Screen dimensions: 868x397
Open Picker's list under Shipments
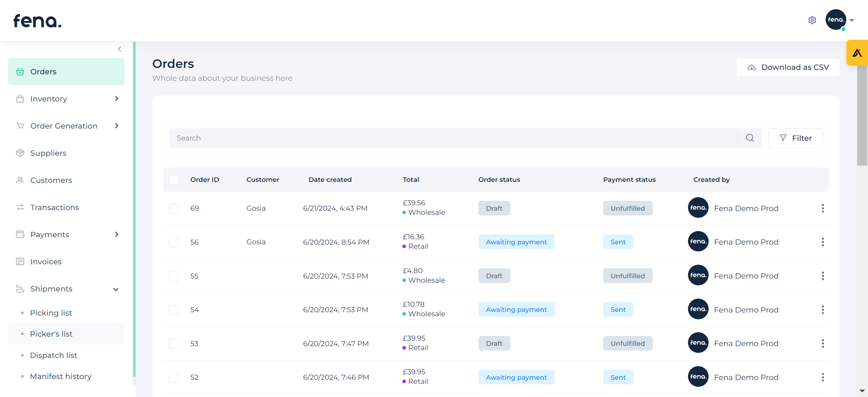(51, 334)
